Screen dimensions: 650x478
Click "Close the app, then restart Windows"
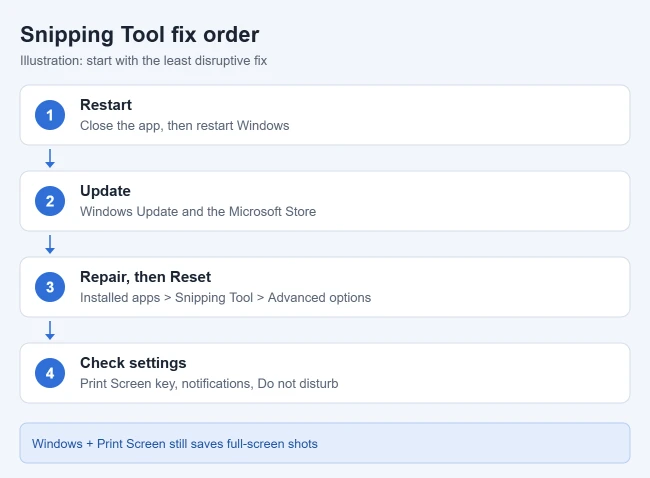click(184, 126)
